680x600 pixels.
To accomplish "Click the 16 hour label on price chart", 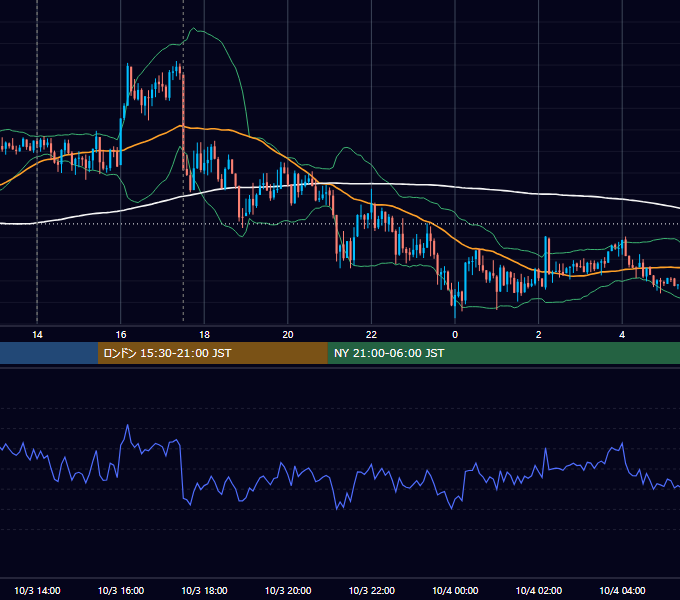I will pos(121,335).
